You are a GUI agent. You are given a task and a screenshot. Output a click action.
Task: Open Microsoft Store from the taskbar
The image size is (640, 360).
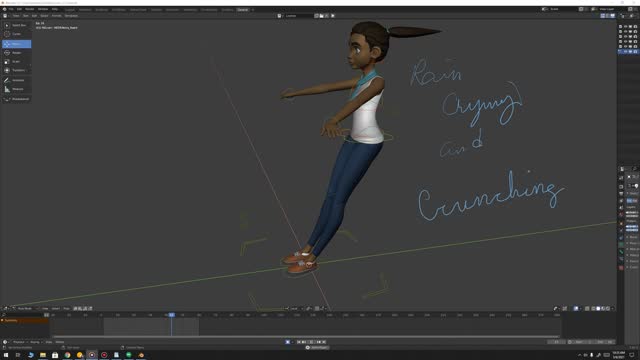[55, 355]
